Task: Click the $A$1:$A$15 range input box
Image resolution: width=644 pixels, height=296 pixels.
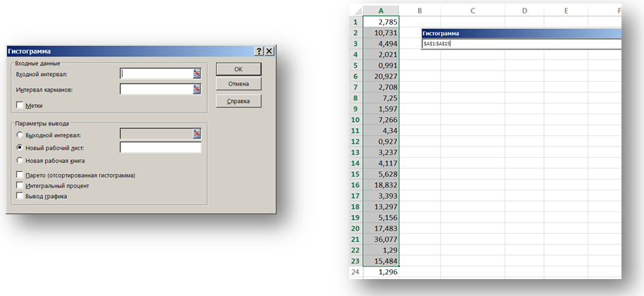Action: pos(521,44)
